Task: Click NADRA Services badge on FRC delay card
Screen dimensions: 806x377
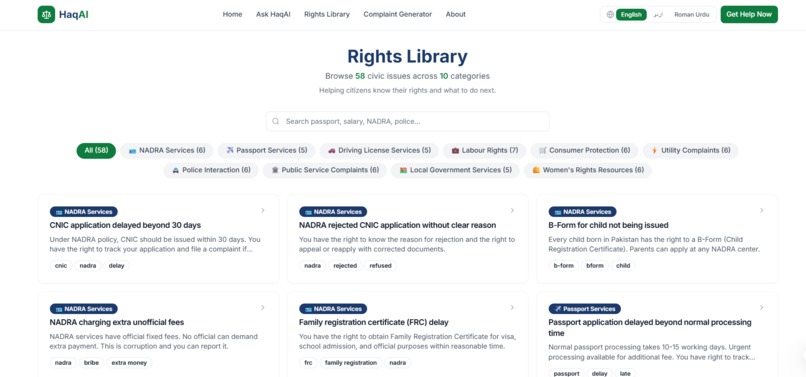Action: tap(333, 309)
